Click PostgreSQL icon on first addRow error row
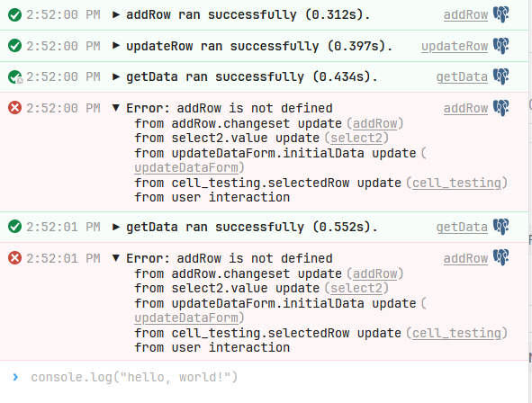 (500, 108)
